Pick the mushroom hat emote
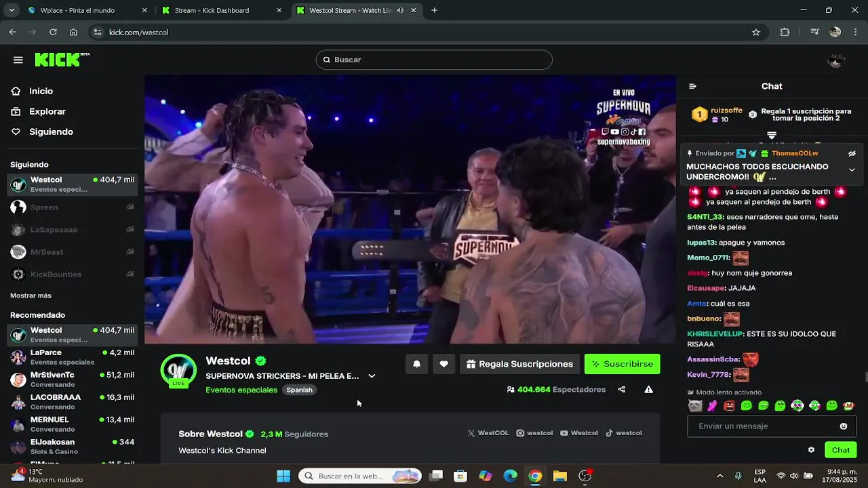This screenshot has width=868, height=488. coord(848,406)
